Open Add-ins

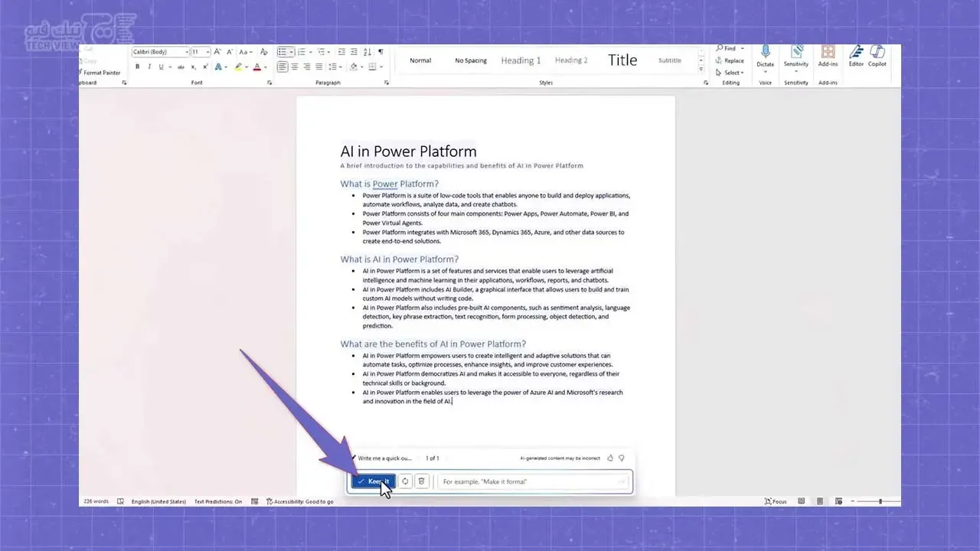[828, 57]
